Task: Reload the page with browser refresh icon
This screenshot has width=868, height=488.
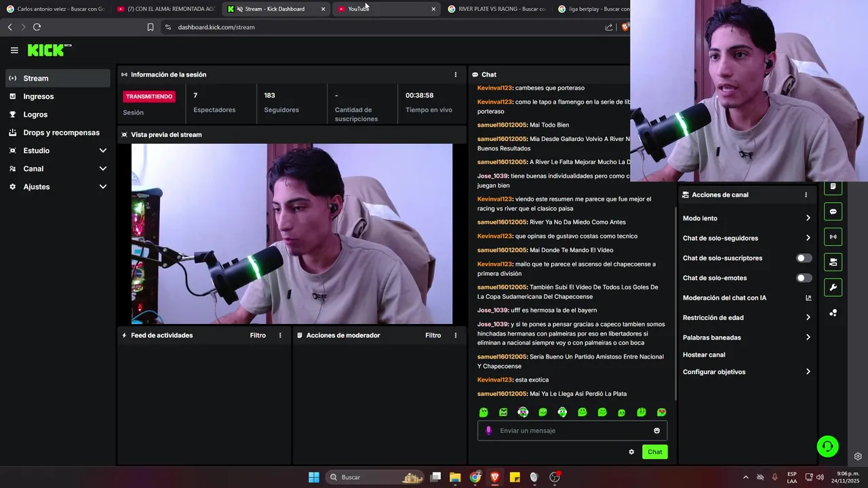Action: click(37, 27)
